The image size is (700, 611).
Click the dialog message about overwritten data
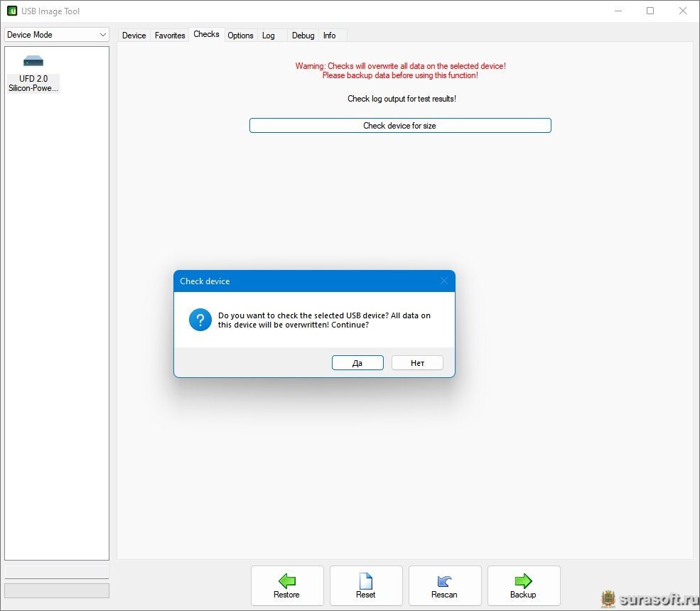tap(324, 320)
